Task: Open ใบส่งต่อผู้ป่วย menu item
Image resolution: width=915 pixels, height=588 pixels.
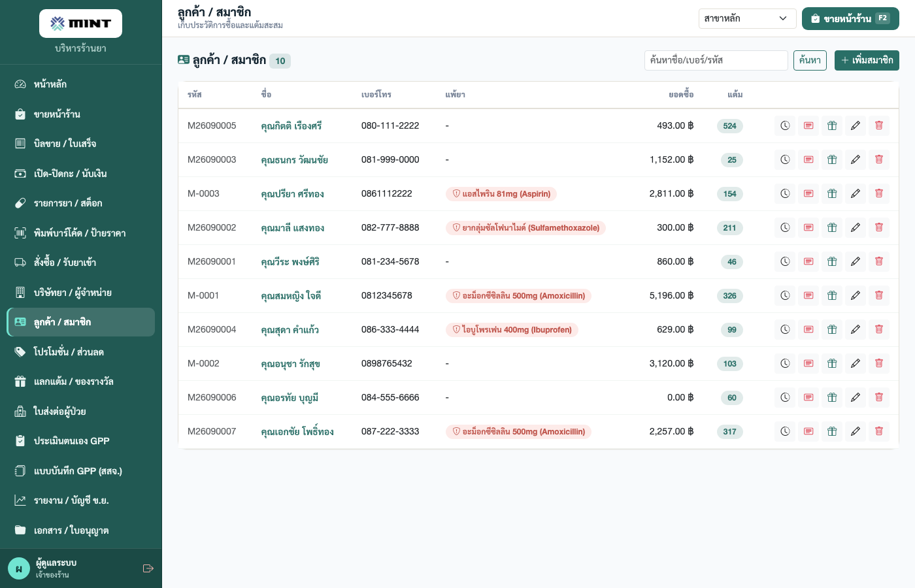Action: [81, 412]
